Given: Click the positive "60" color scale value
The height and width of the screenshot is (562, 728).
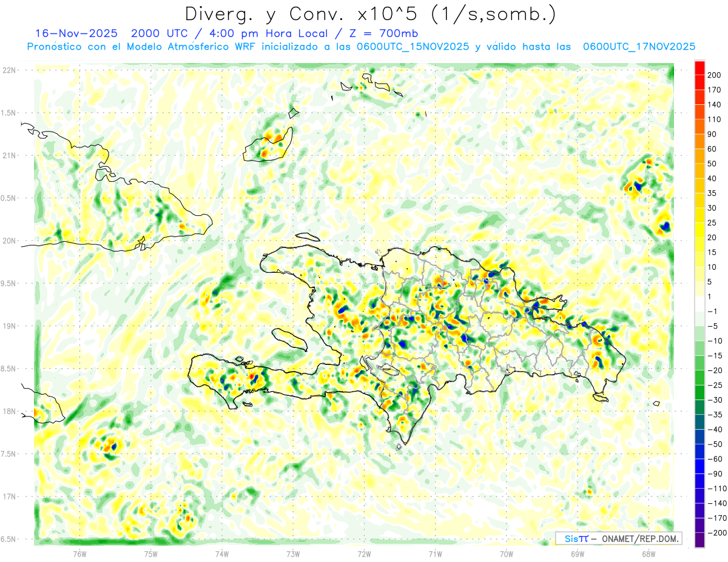Looking at the screenshot, I should click(712, 149).
